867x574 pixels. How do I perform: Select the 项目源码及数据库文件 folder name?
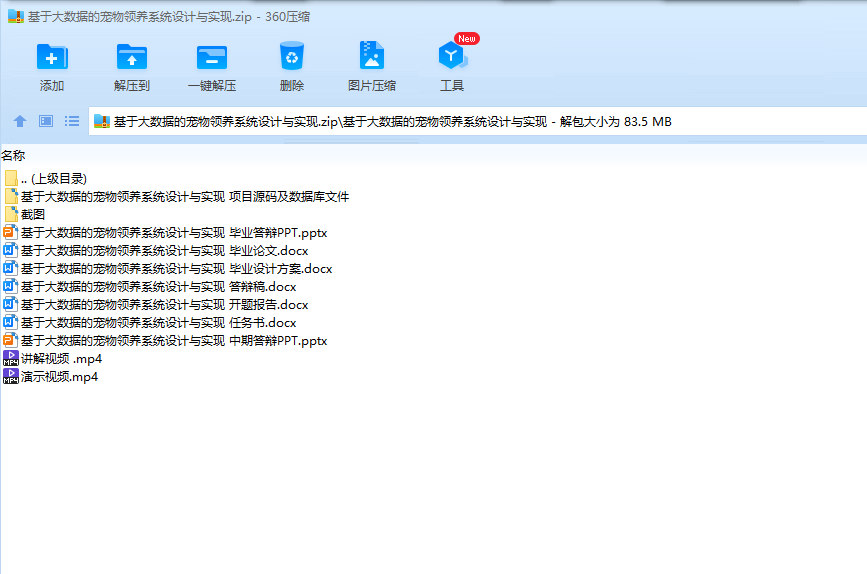click(185, 196)
